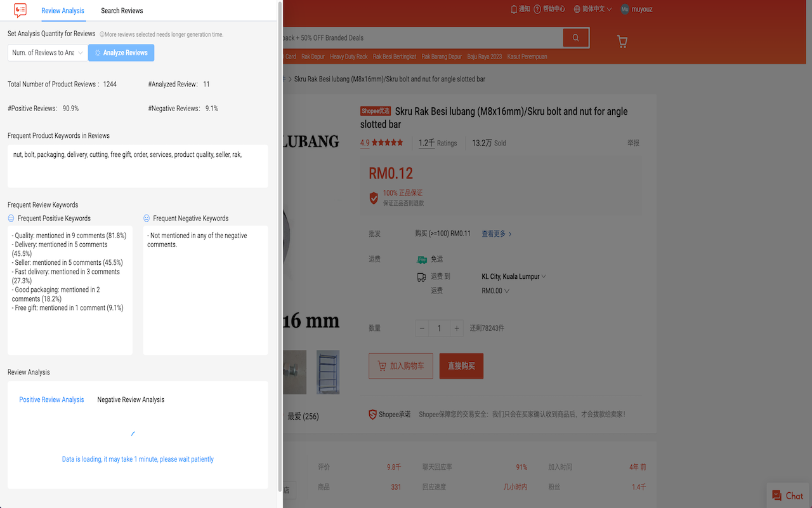Click the delivery truck icon
This screenshot has width=812, height=508.
(x=422, y=277)
